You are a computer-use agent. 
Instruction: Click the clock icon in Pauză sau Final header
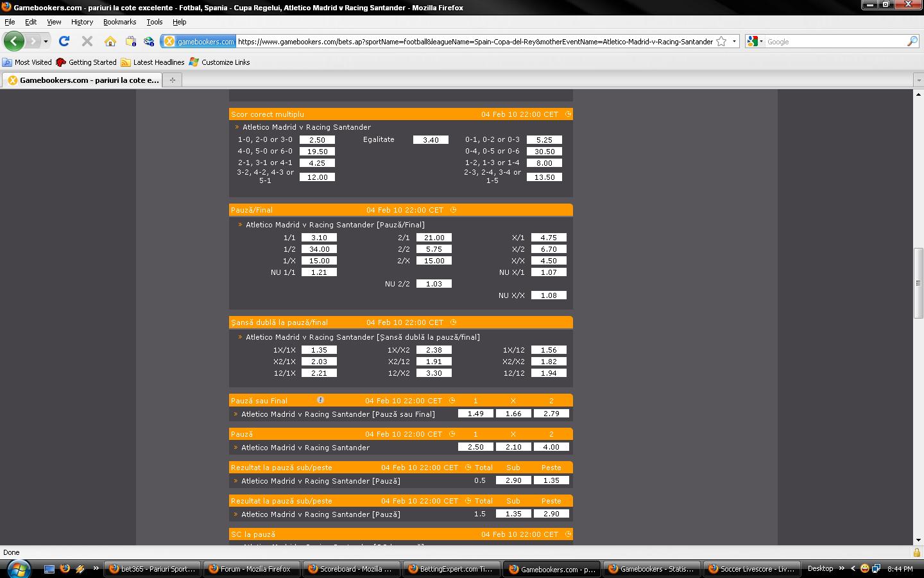pos(452,401)
